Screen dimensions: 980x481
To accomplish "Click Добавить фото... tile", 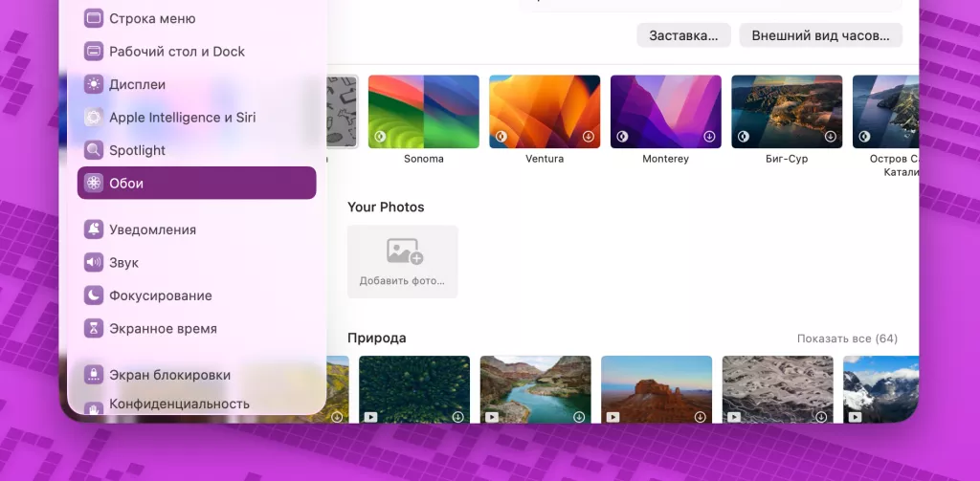I will tap(403, 262).
